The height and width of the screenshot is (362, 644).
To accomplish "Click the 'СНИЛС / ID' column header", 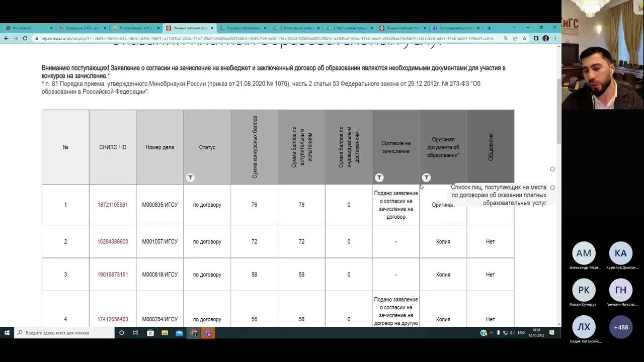I will (113, 147).
